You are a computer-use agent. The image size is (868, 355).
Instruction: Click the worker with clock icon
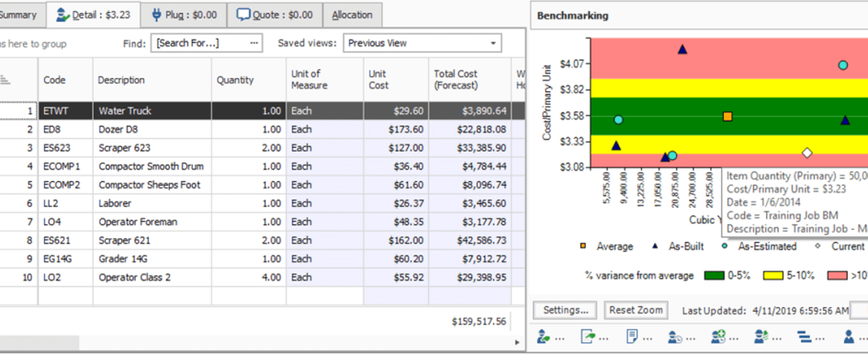[x=674, y=336]
